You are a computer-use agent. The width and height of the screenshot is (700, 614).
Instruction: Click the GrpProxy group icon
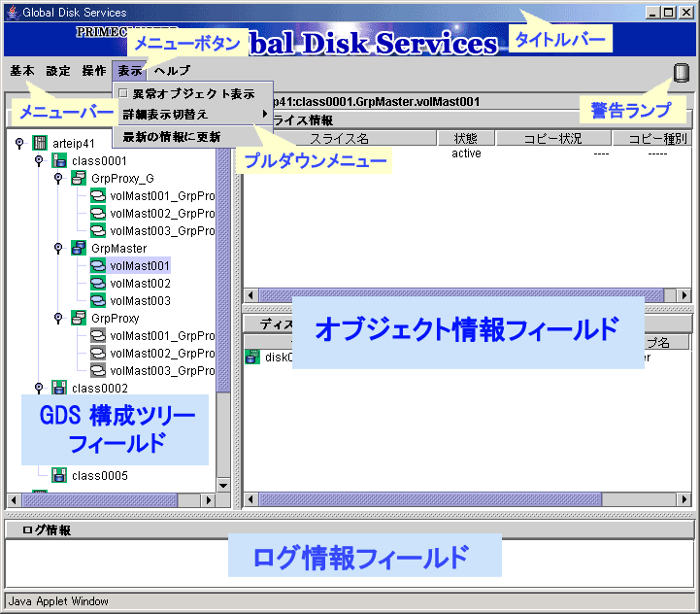pyautogui.click(x=79, y=318)
